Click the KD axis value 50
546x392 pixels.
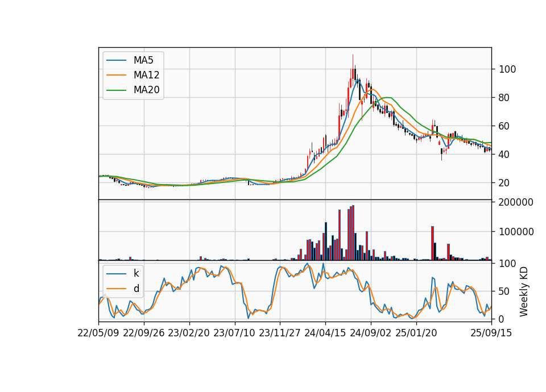tap(504, 291)
